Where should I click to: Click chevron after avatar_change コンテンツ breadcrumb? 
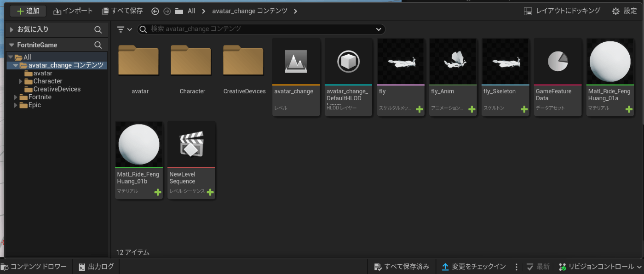click(295, 11)
